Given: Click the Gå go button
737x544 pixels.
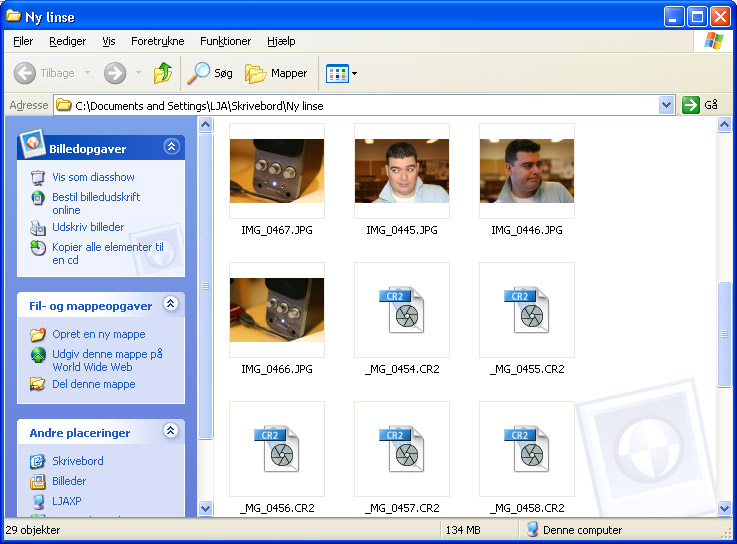Looking at the screenshot, I should coord(700,105).
